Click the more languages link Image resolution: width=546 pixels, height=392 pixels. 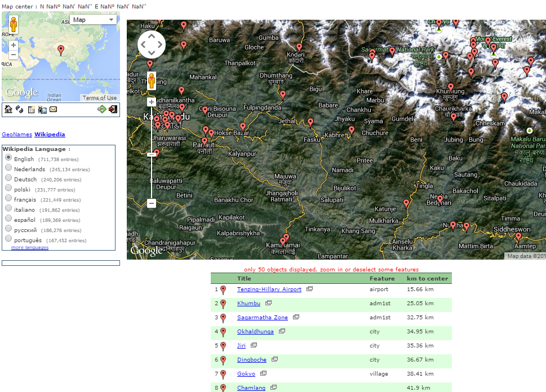point(30,247)
